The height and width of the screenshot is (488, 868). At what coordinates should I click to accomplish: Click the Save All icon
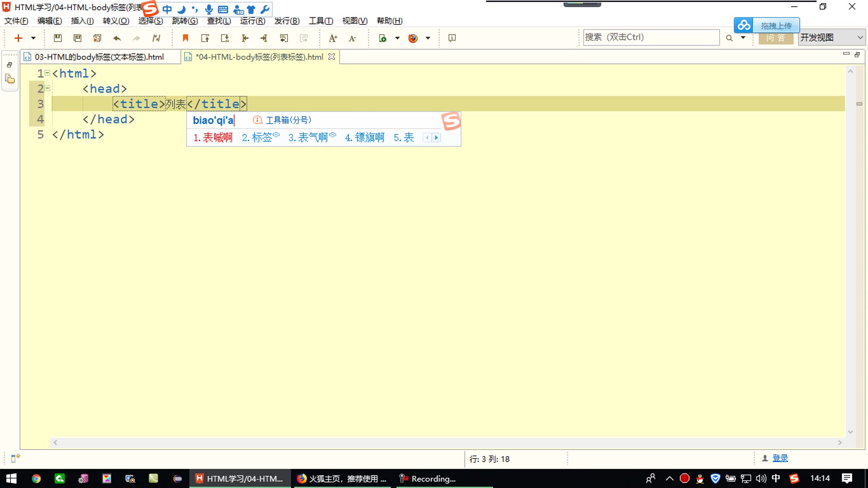point(77,38)
